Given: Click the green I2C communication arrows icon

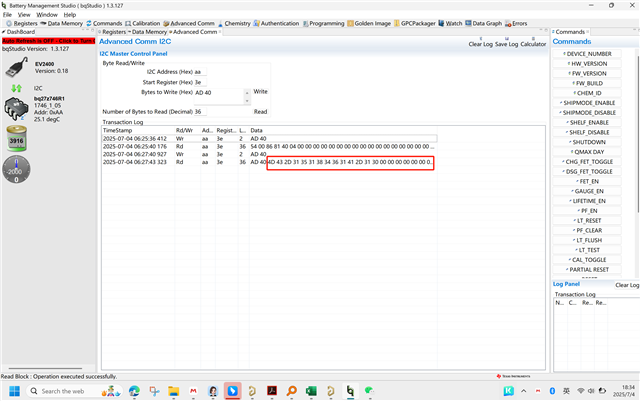Looking at the screenshot, I should 17,88.
